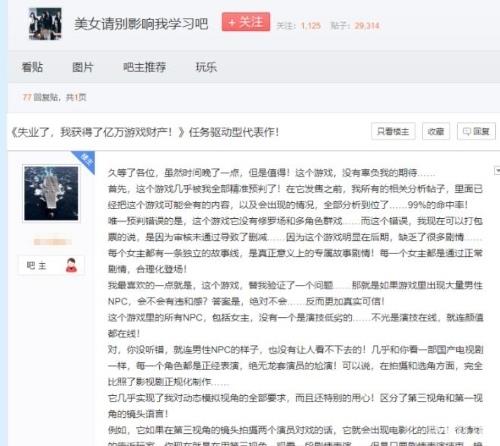The height and width of the screenshot is (446, 500).
Task: Click the red 关注 follow button
Action: (246, 22)
